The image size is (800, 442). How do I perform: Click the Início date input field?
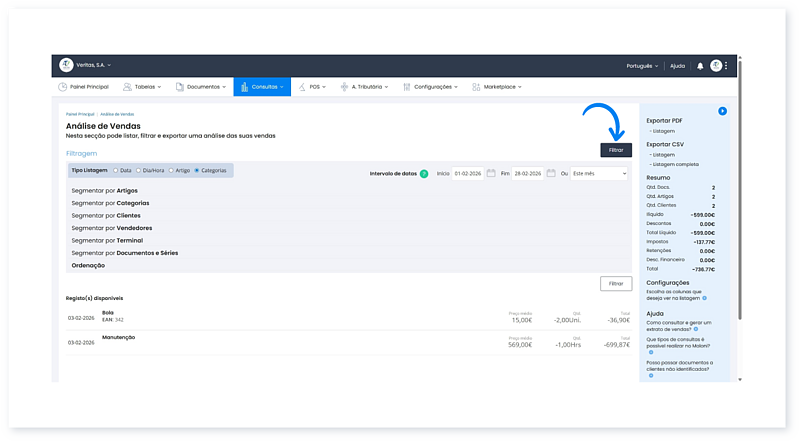467,173
